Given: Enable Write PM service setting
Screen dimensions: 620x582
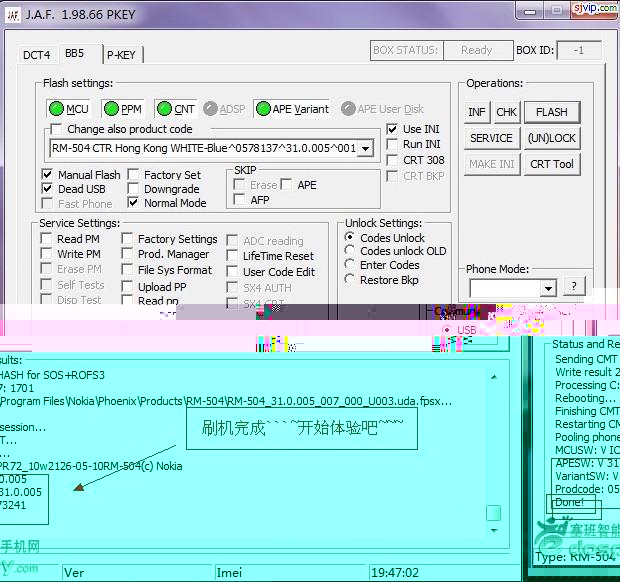Looking at the screenshot, I should click(47, 253).
